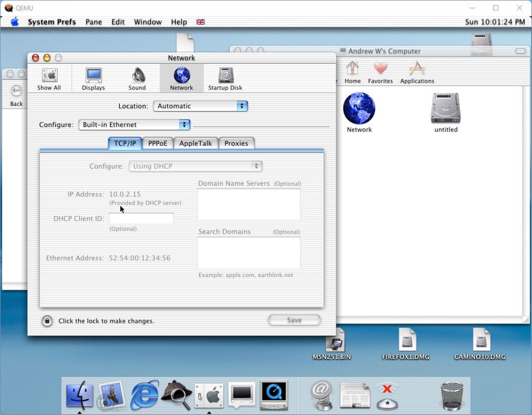Launch QuickTime Player from the Dock
Viewport: 532px width, 415px height.
pos(274,395)
